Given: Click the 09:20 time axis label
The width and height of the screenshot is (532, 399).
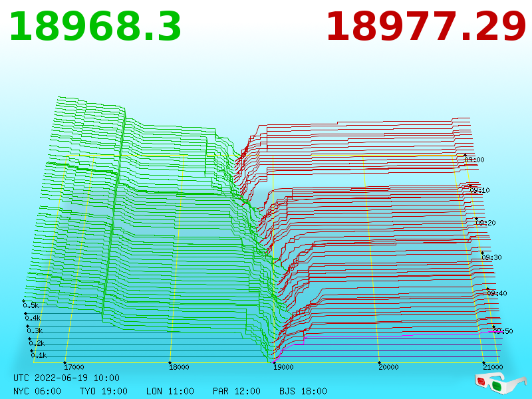Looking at the screenshot, I should tap(485, 223).
